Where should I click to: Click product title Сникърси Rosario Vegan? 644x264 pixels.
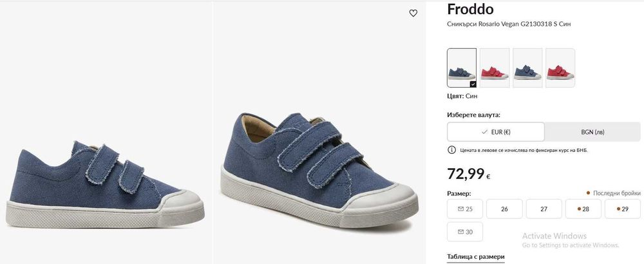pos(509,24)
